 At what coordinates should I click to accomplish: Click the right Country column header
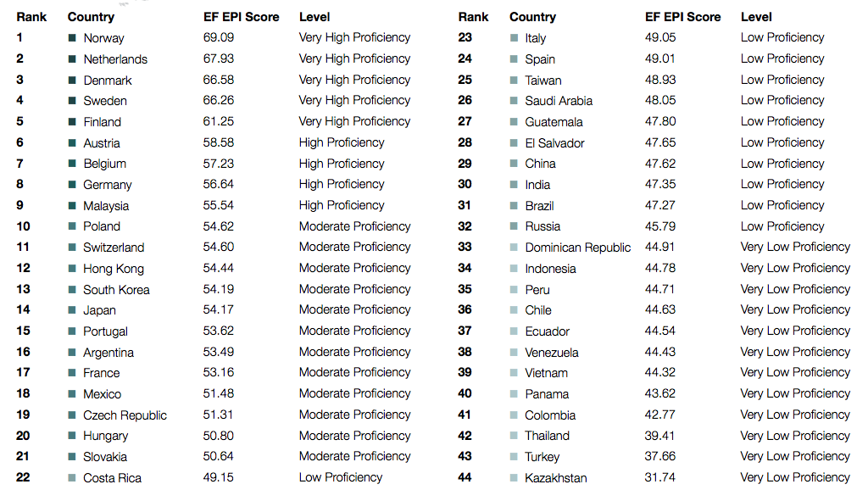pos(532,17)
